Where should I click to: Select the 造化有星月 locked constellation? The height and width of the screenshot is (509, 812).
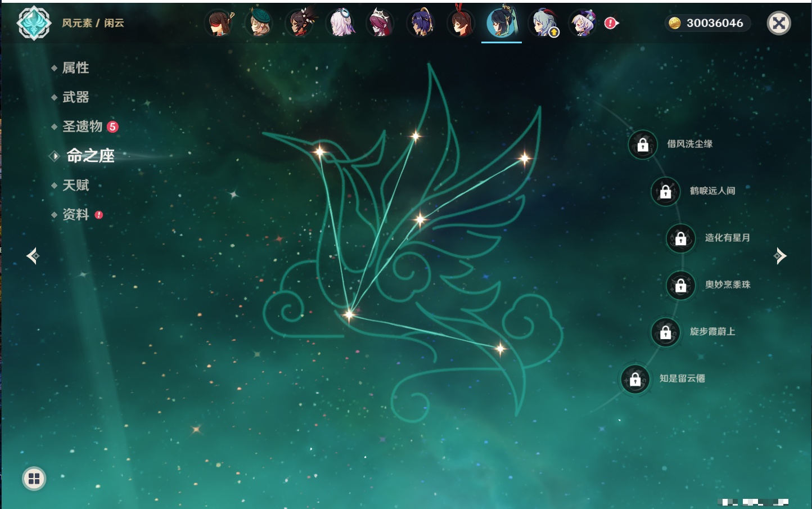pyautogui.click(x=681, y=238)
